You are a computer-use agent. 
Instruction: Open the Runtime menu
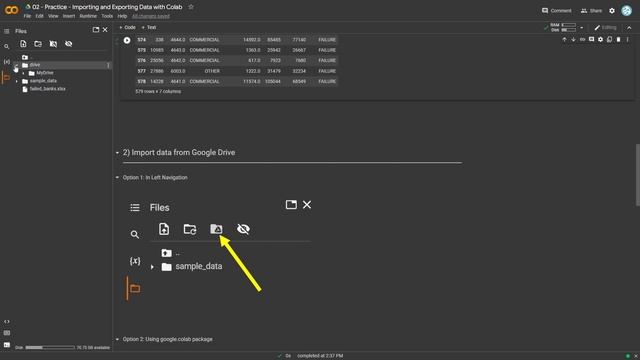click(88, 16)
